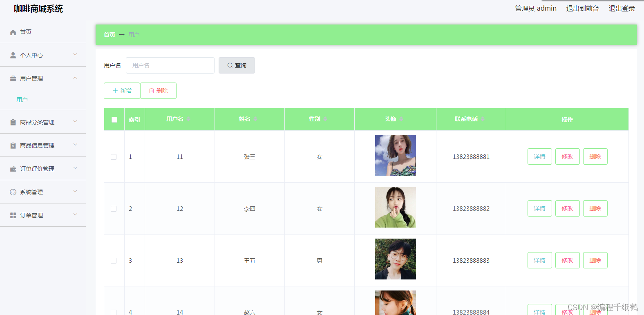644x315 pixels.
Task: Click the person icon for 个人中心
Action: pyautogui.click(x=13, y=55)
